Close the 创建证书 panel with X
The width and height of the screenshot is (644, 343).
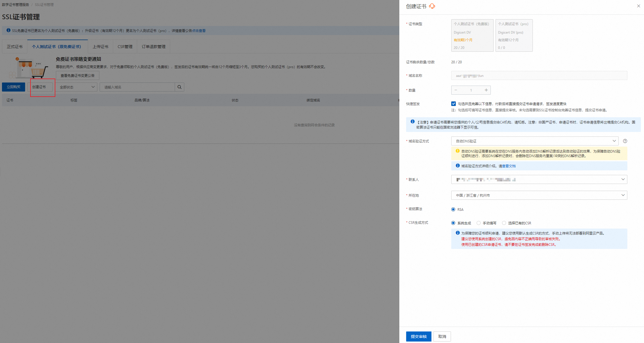coord(638,6)
